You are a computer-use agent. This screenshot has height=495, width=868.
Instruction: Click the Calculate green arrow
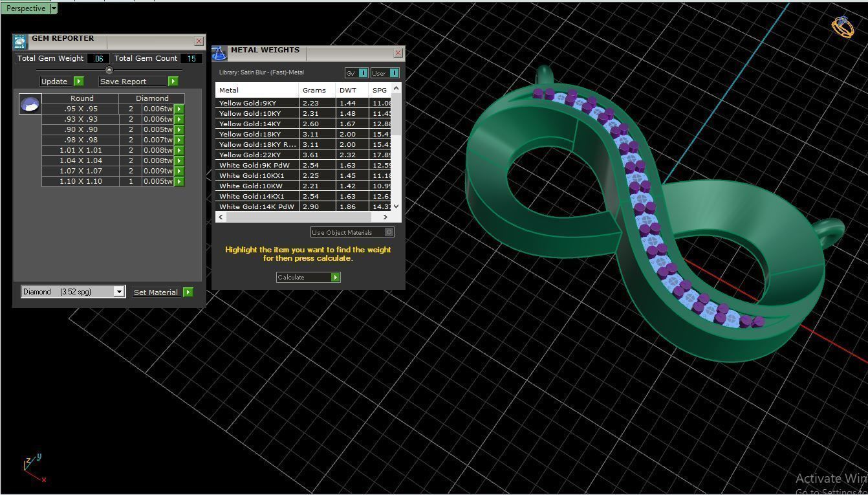pos(335,277)
